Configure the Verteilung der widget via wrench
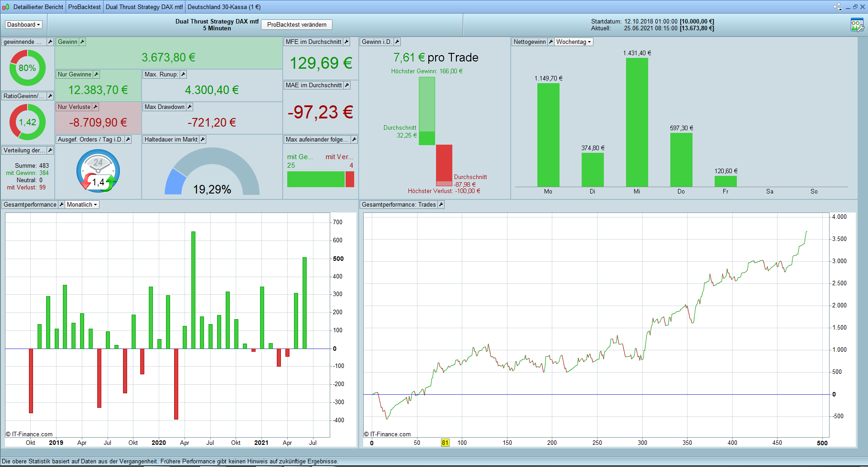 point(50,151)
